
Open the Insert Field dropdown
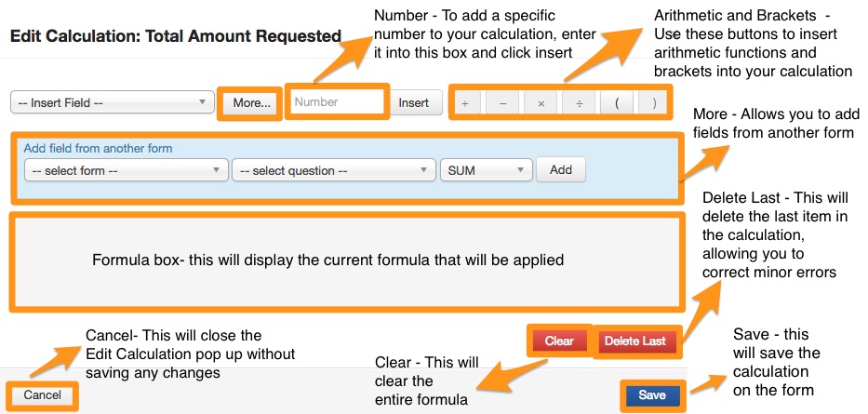point(111,103)
